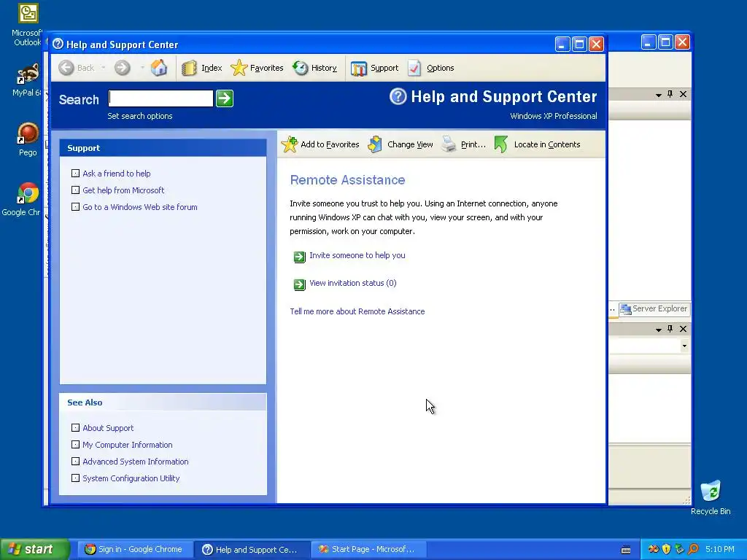
Task: Click Help and Support Center taskbar button
Action: click(x=252, y=549)
